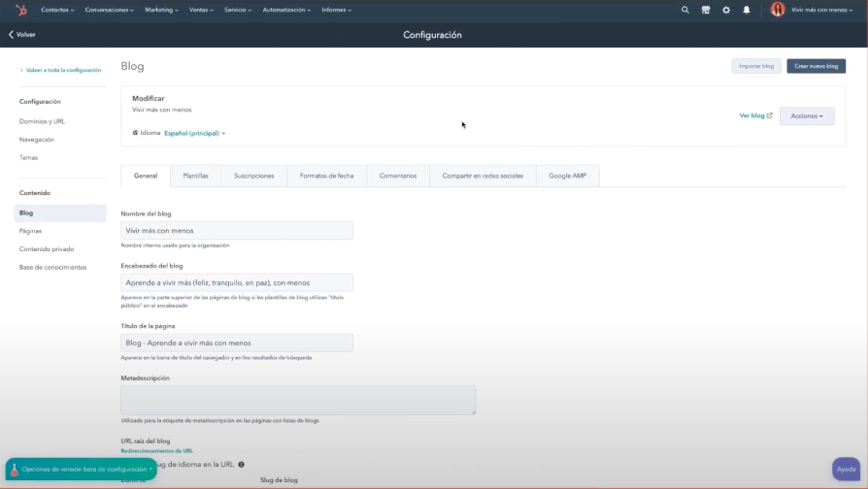
Task: Switch to the Plantillas tab
Action: point(195,176)
